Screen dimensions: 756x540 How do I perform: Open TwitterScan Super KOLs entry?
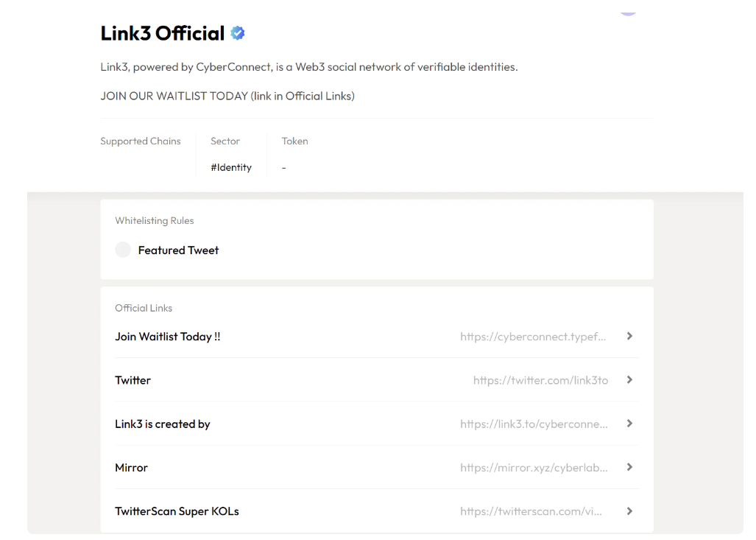[x=177, y=511]
